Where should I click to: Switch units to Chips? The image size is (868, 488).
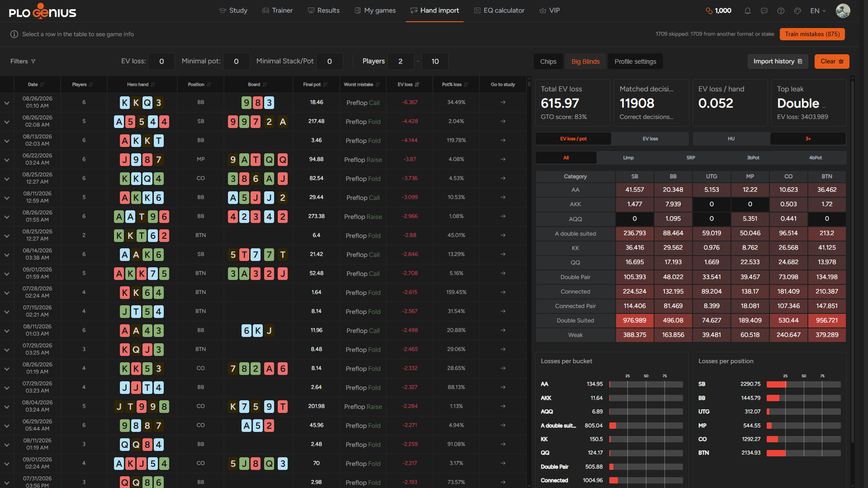pyautogui.click(x=548, y=62)
